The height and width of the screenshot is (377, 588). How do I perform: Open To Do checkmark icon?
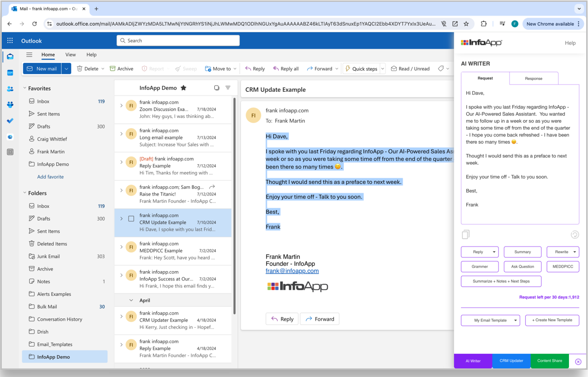[x=10, y=121]
